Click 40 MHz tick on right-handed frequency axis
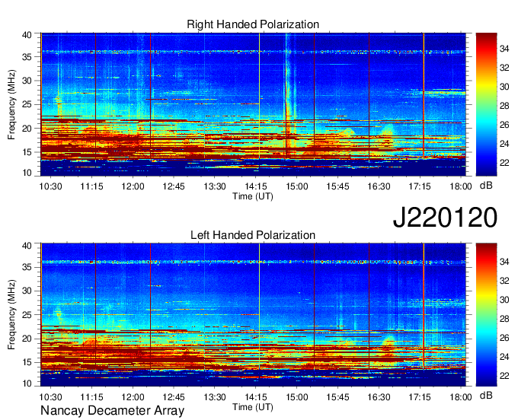This screenshot has height=420, width=518. pos(27,35)
